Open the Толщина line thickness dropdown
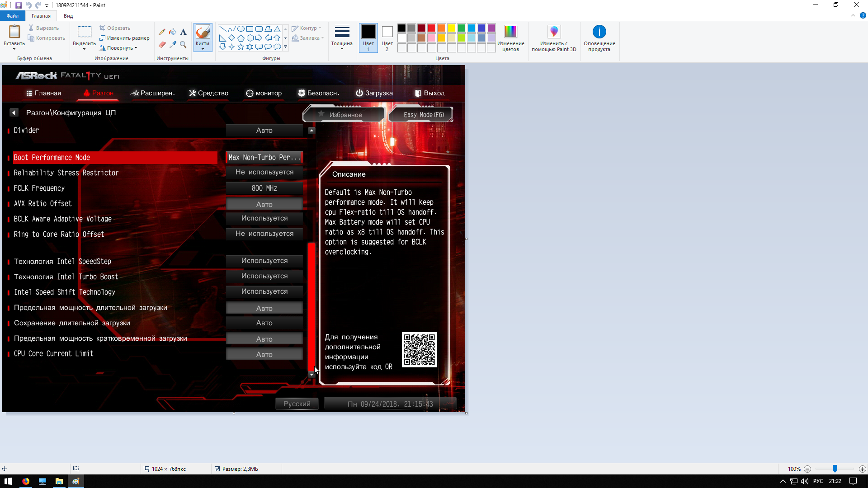 (342, 38)
